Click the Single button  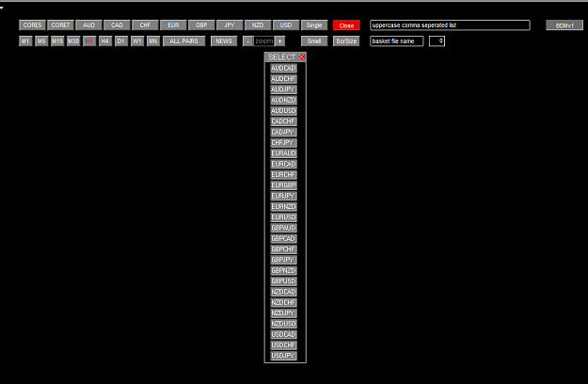(x=314, y=25)
